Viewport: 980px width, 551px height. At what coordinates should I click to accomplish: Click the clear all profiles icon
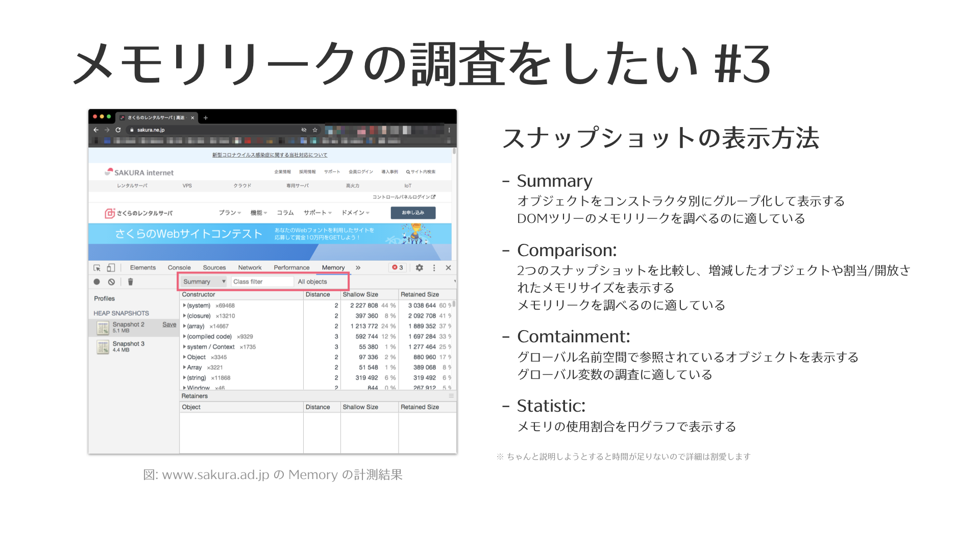tap(111, 282)
